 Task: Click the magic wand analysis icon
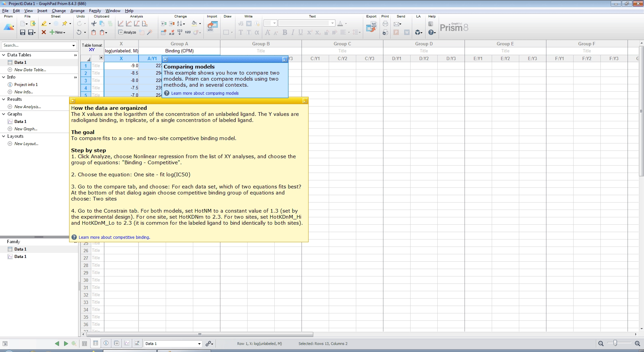[150, 32]
